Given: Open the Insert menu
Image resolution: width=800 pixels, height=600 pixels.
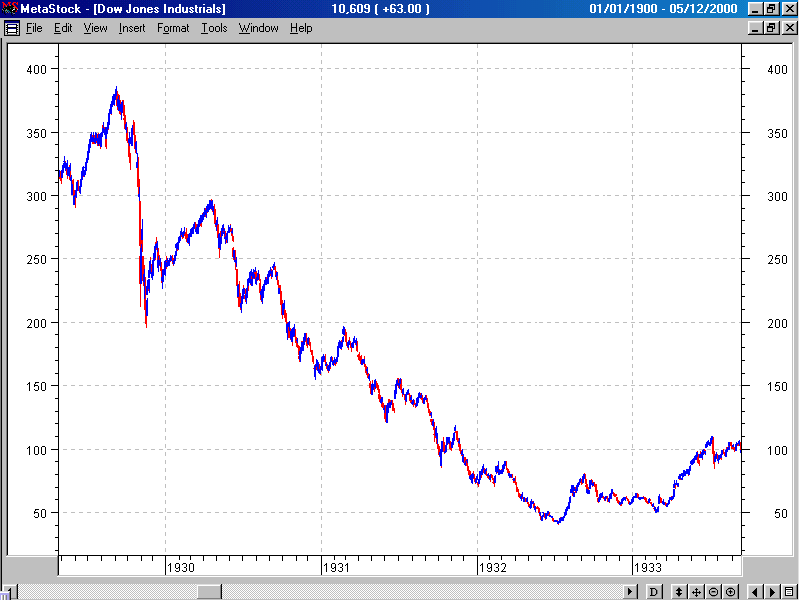Looking at the screenshot, I should point(132,28).
